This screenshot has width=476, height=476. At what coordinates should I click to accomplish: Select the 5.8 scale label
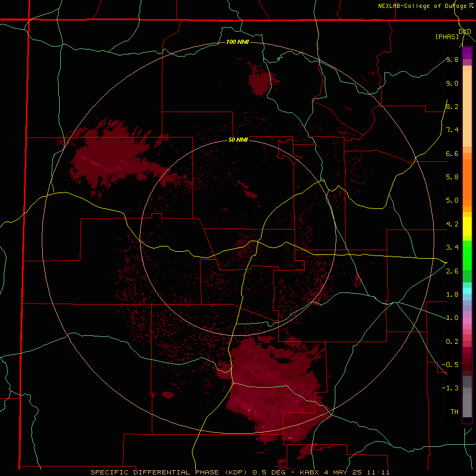coord(452,177)
